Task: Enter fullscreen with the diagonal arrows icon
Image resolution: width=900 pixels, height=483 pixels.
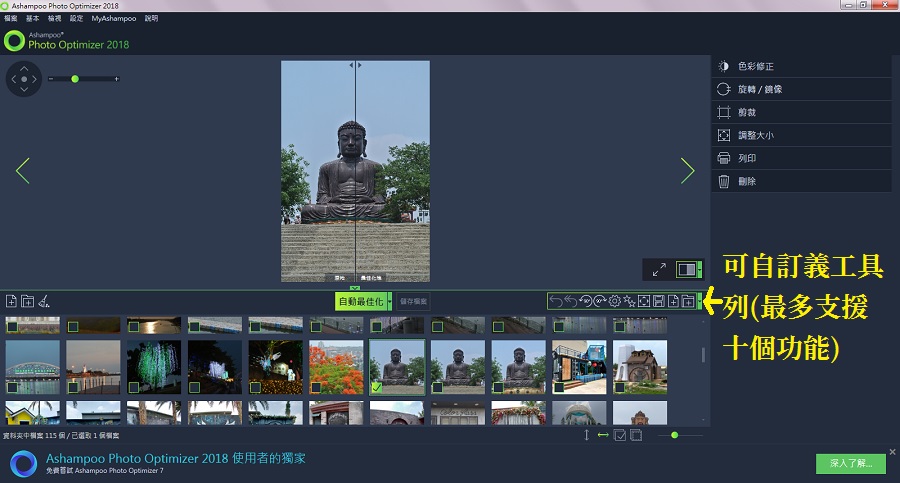Action: coord(659,269)
